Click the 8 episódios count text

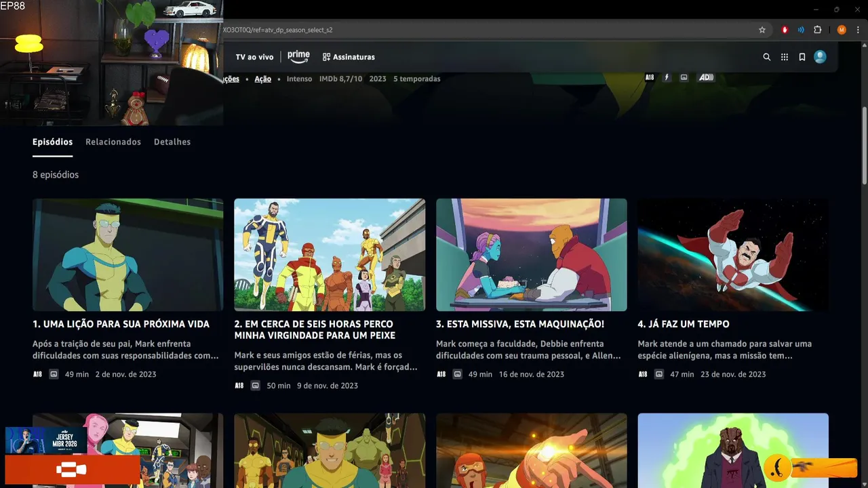56,174
